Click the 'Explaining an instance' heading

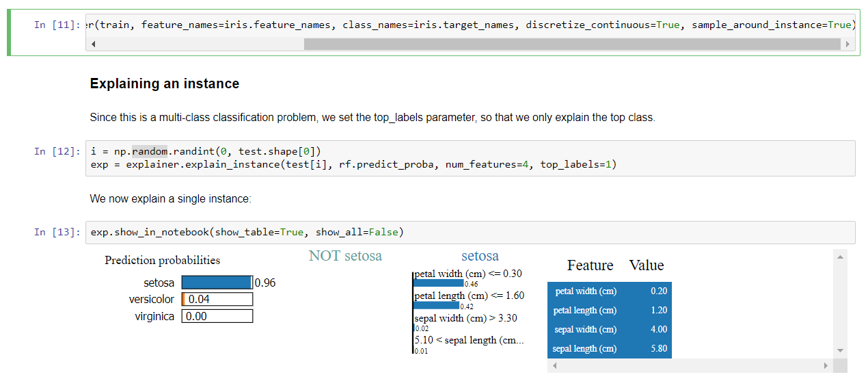[165, 83]
